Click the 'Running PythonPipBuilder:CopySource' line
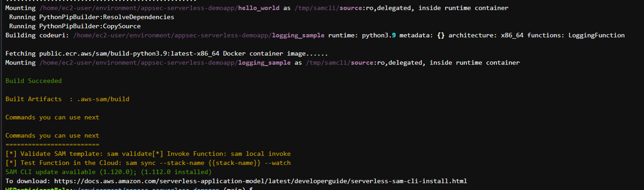The width and height of the screenshot is (644, 190). (75, 26)
